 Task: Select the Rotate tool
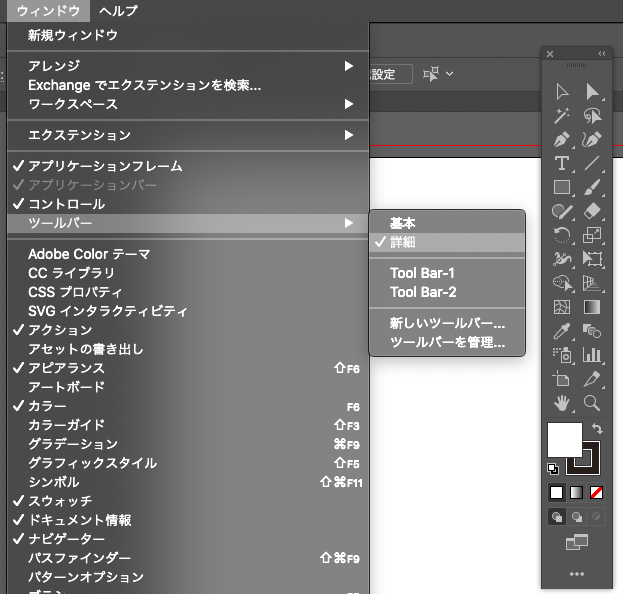coord(562,235)
